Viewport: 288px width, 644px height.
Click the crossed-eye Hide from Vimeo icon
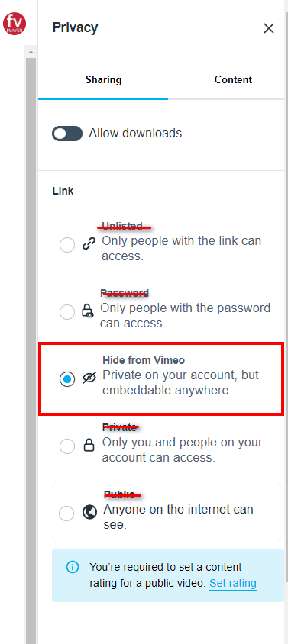(x=89, y=378)
